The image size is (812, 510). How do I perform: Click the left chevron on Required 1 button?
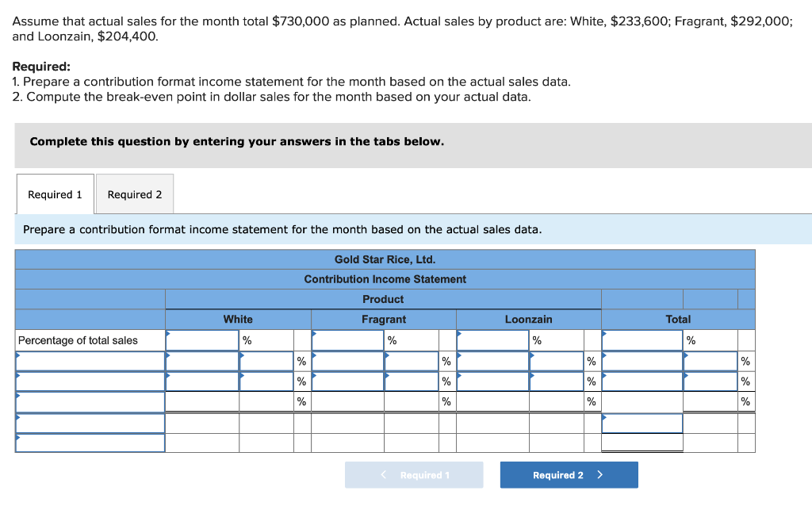pos(383,475)
